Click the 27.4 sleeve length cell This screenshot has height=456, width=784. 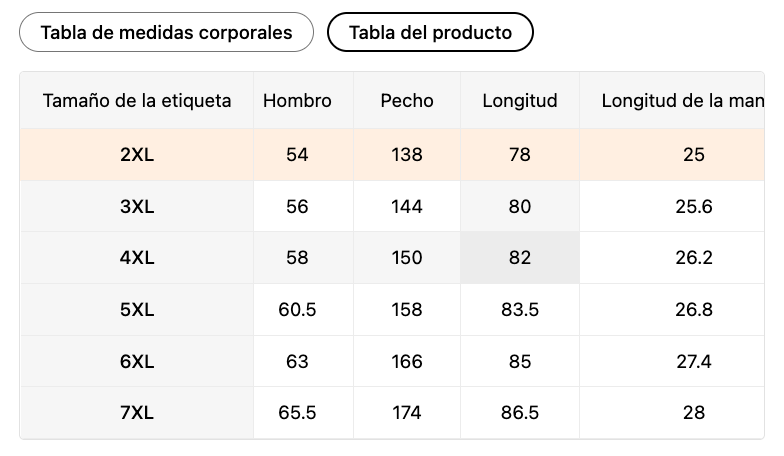(693, 362)
